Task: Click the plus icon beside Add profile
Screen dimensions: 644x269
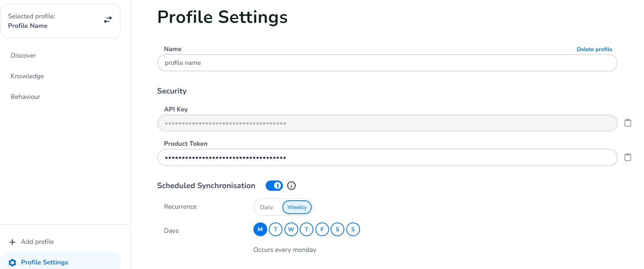Action: [13, 242]
